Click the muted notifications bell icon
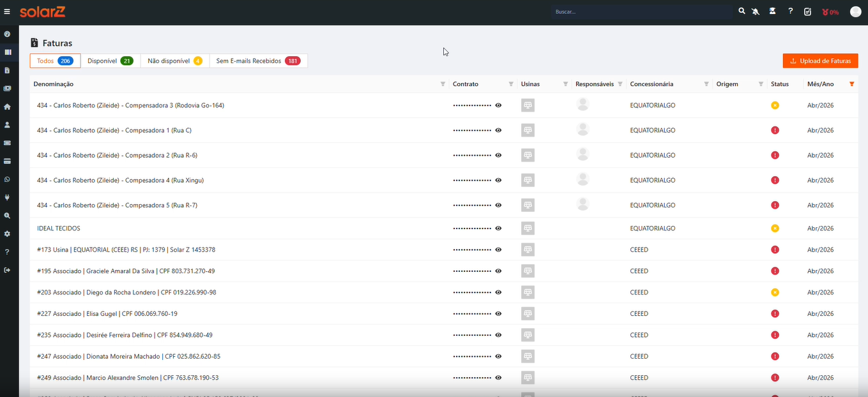The width and height of the screenshot is (868, 397). click(756, 11)
